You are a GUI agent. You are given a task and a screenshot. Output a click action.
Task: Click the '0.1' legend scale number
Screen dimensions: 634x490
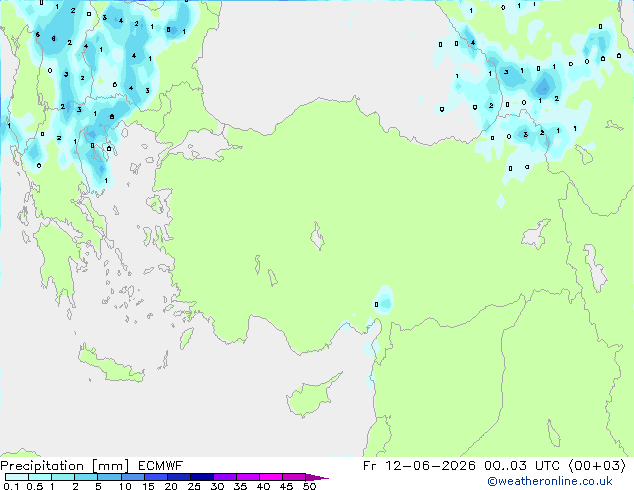tap(11, 486)
